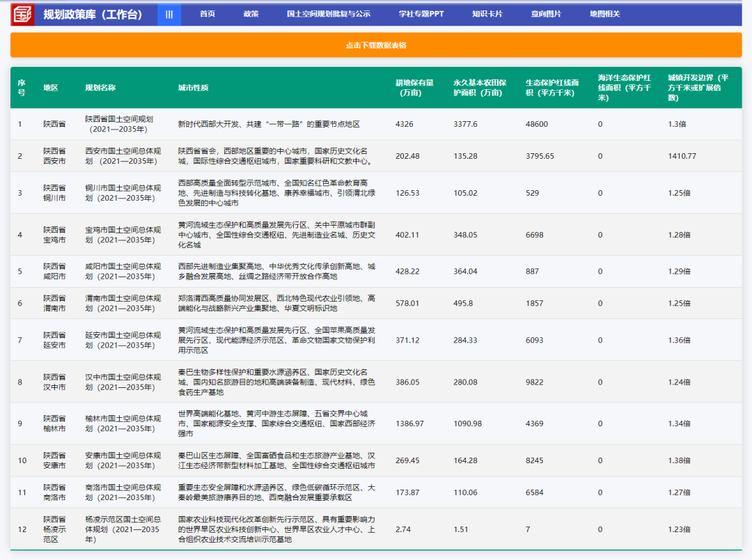Click the 城市性质 column header
752x560 pixels.
(x=193, y=88)
